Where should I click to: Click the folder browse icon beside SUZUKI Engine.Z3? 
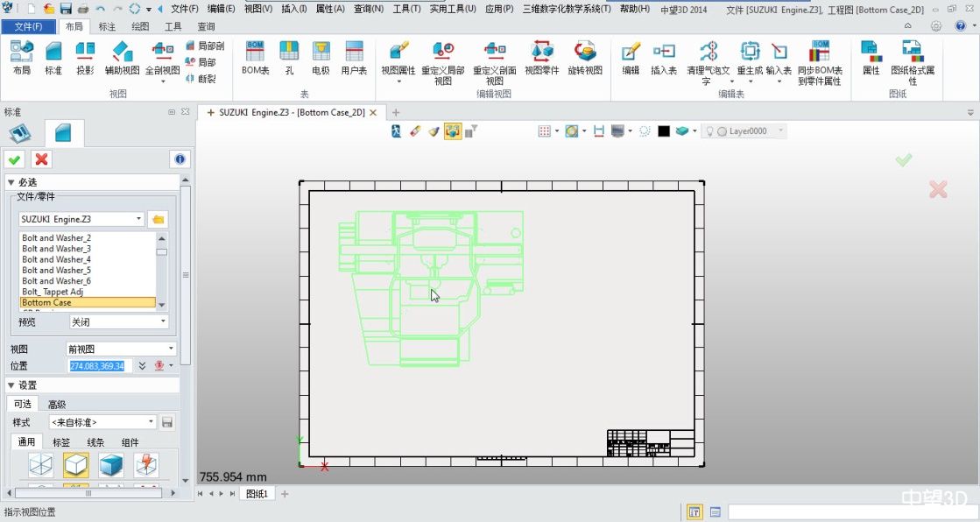pos(159,219)
